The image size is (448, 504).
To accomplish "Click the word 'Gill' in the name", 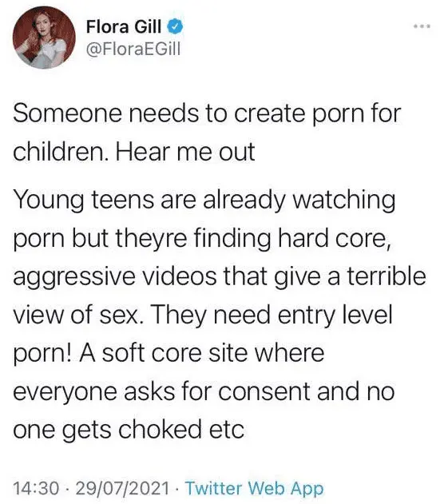I will 148,26.
